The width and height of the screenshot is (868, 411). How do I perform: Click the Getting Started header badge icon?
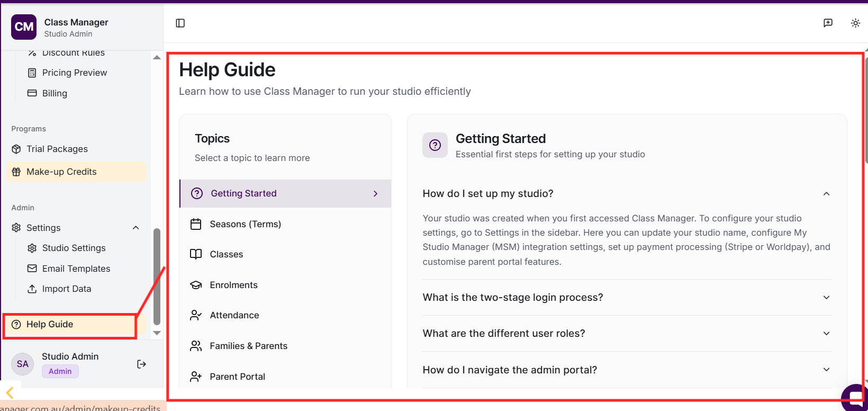[x=435, y=145]
